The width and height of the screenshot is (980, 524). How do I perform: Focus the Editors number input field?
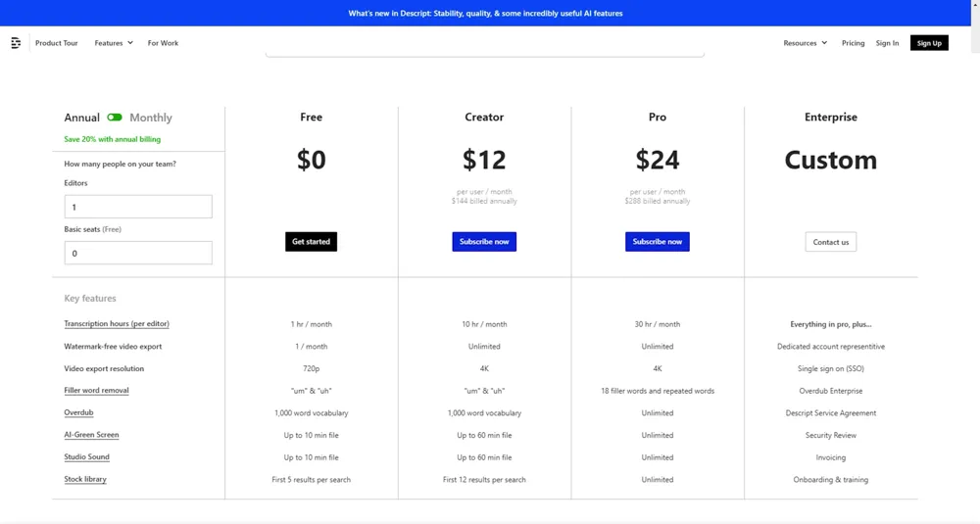[138, 207]
